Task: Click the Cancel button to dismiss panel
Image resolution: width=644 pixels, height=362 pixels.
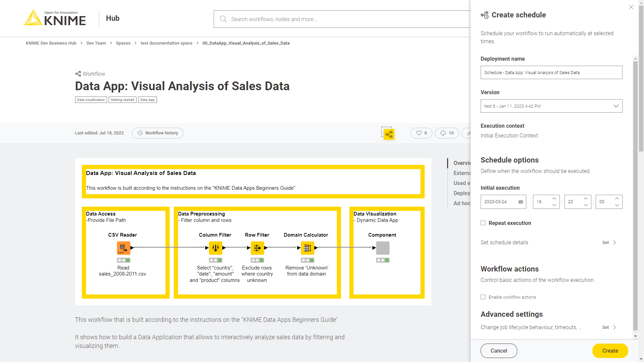Action: (x=499, y=351)
